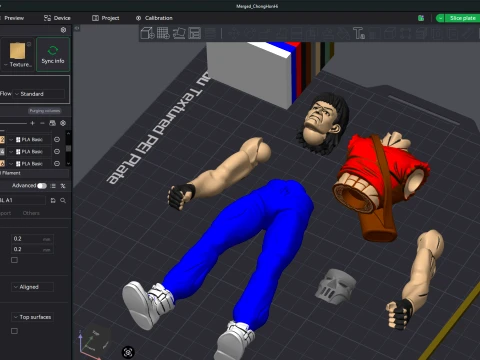The height and width of the screenshot is (360, 480).
Task: Select the Text shape tool icon
Action: (x=359, y=33)
